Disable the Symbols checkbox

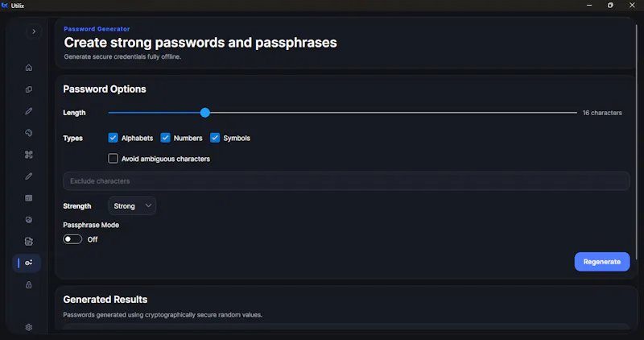pyautogui.click(x=215, y=138)
